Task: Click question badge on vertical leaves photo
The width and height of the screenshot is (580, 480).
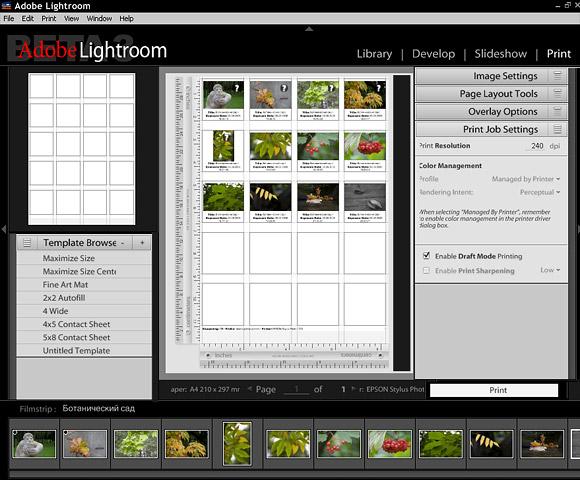Action: tap(227, 136)
